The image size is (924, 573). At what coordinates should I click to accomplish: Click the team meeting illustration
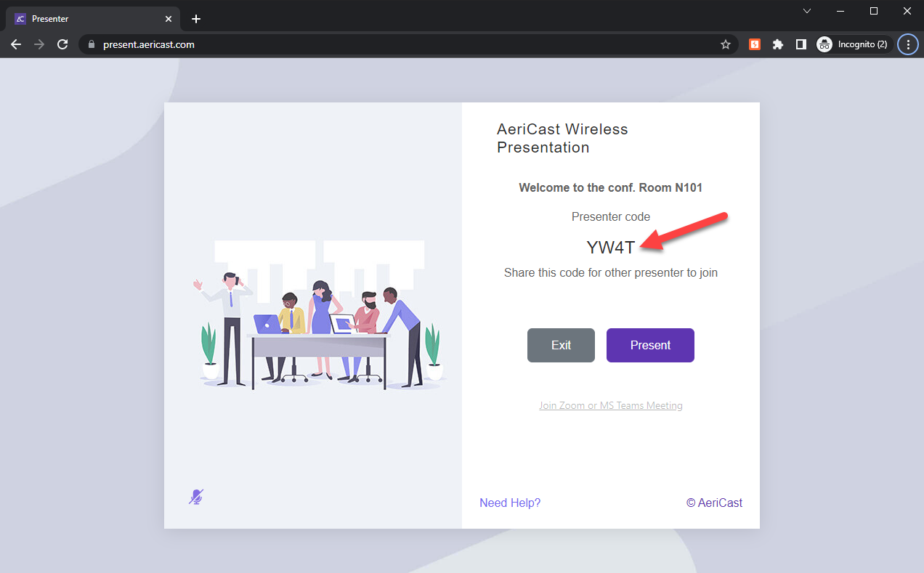(320, 316)
